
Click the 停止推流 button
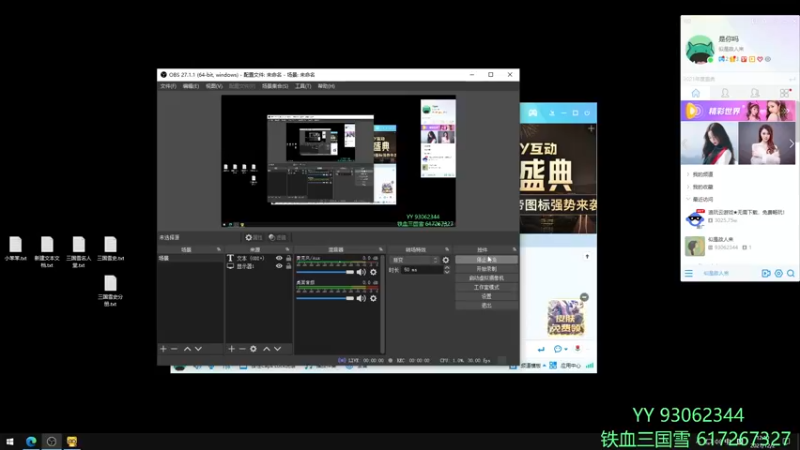(486, 260)
